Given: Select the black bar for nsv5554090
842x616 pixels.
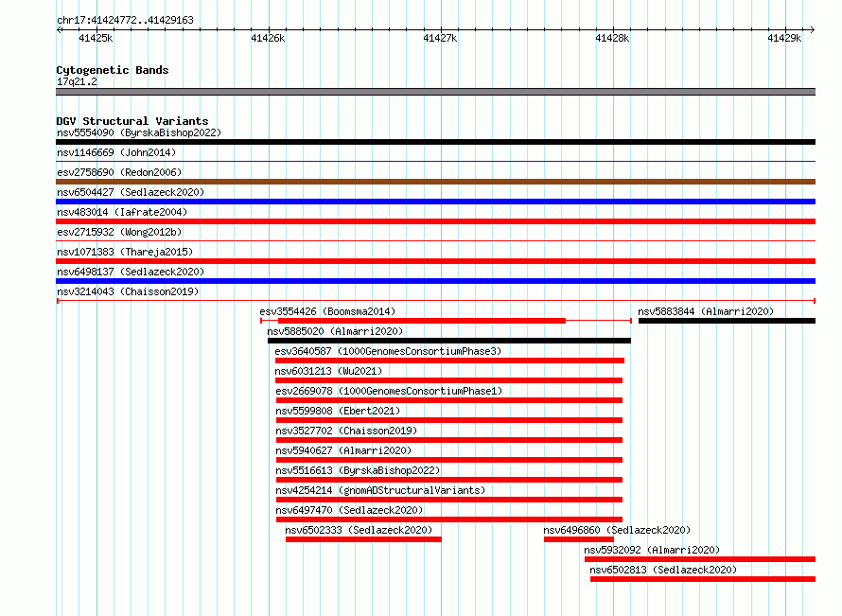Looking at the screenshot, I should 435,142.
